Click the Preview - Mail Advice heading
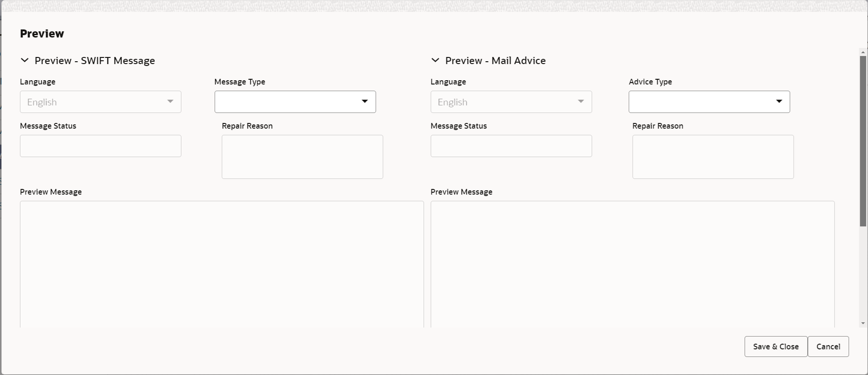 click(x=495, y=60)
